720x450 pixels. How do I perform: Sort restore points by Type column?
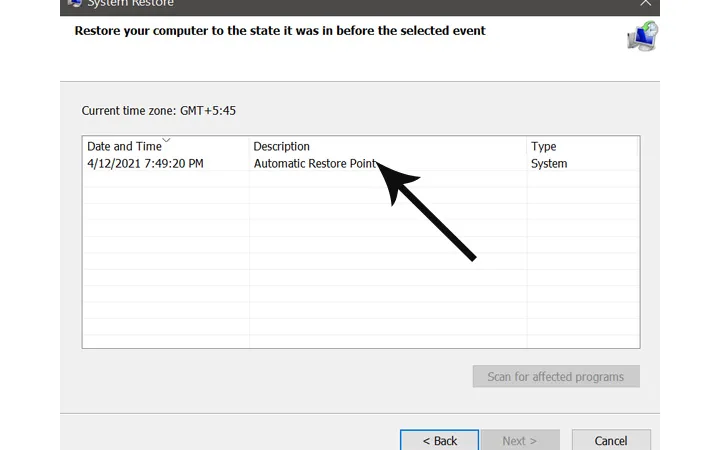pos(543,146)
